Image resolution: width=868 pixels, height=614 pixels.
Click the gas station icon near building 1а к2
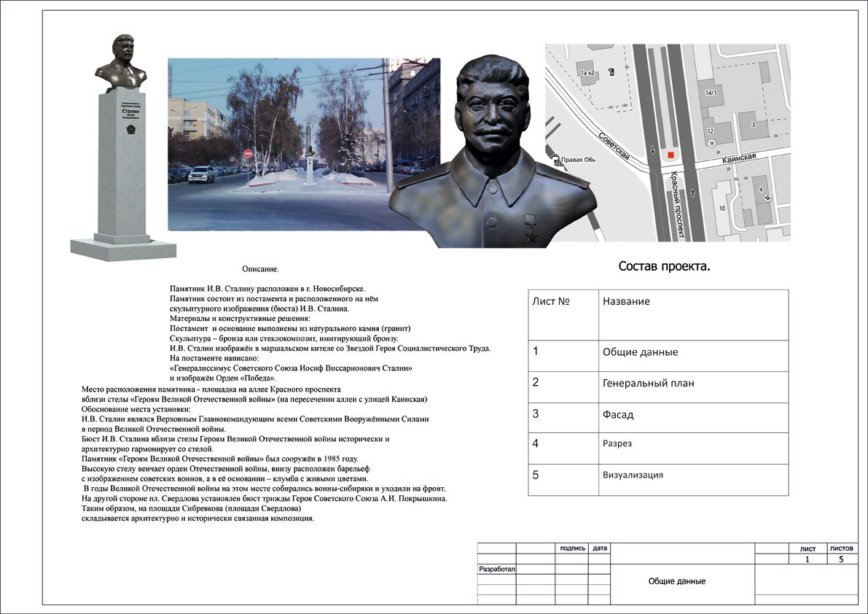tap(611, 71)
